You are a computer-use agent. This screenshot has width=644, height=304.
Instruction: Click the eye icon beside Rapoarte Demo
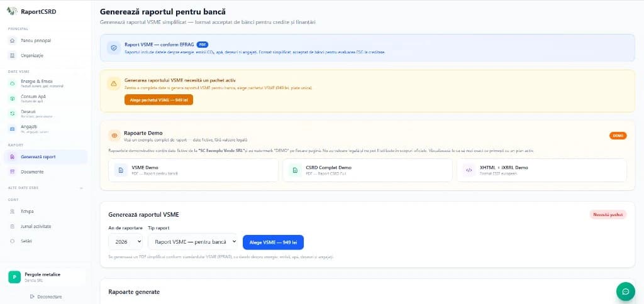pyautogui.click(x=114, y=135)
